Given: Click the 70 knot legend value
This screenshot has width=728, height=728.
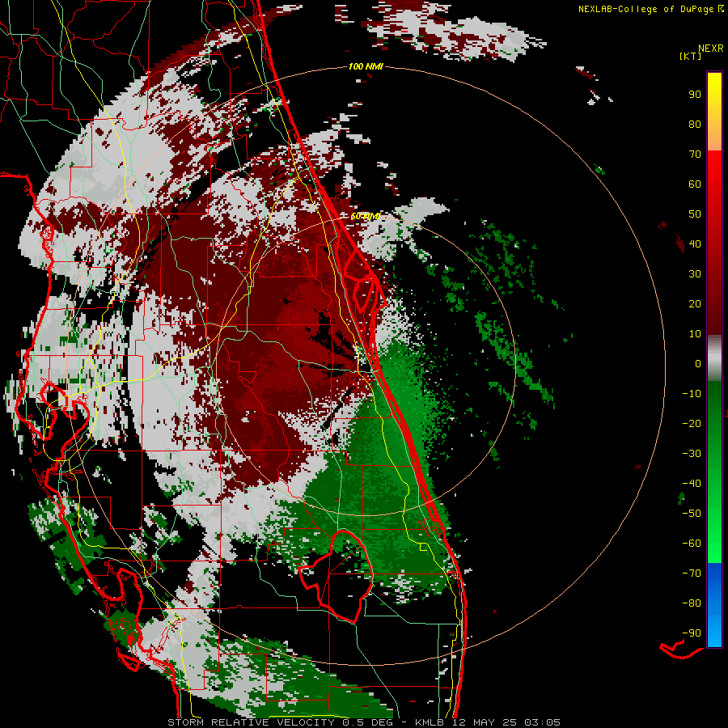Looking at the screenshot, I should (695, 154).
